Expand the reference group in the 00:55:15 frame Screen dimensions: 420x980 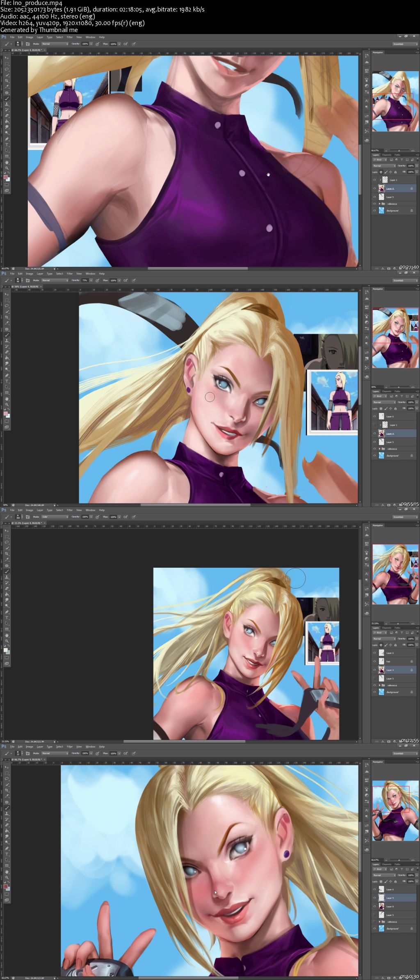(x=379, y=449)
